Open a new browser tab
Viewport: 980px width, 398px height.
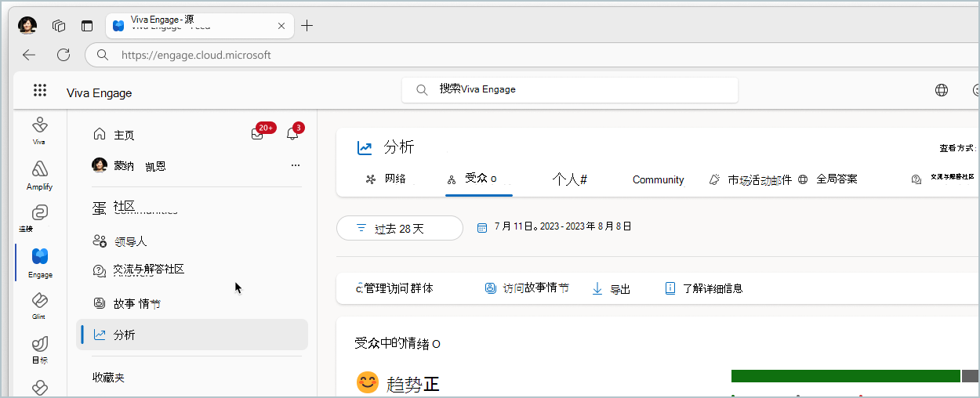point(307,26)
